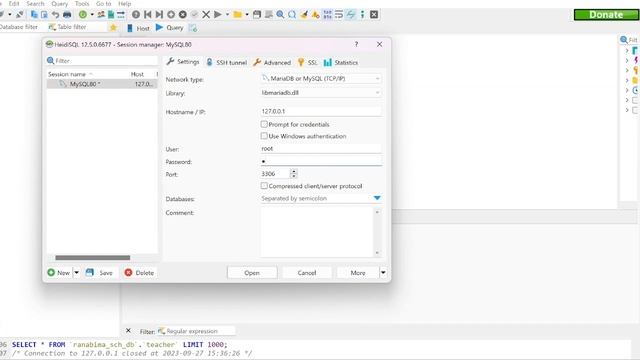640x360 pixels.
Task: Click the boxed X icon ending toolbar
Action: click(374, 15)
